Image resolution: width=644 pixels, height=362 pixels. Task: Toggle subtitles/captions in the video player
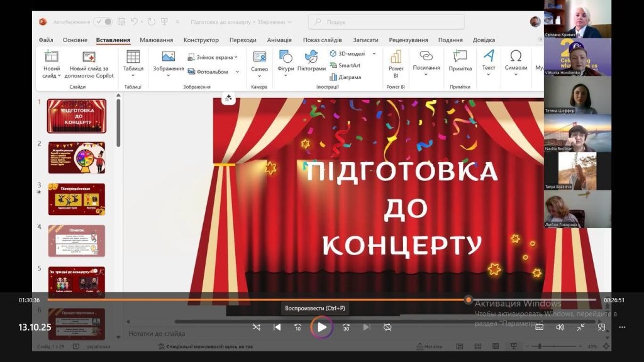(x=539, y=327)
